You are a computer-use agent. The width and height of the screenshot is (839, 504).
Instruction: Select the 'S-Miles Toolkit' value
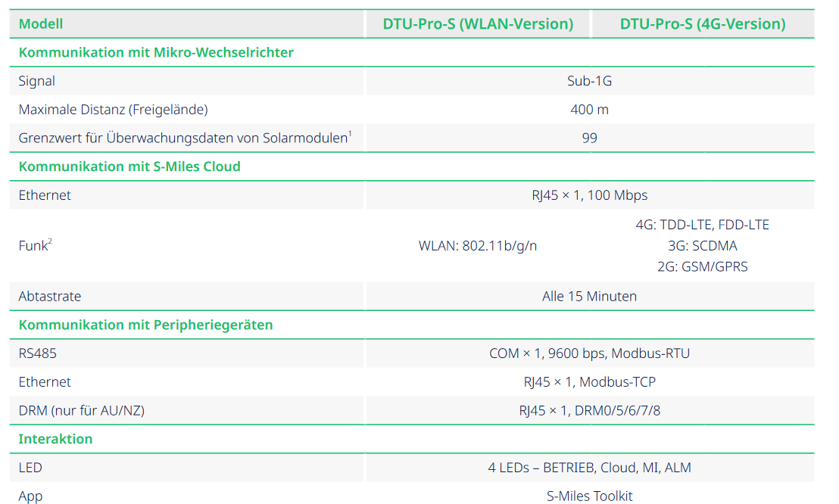click(589, 496)
